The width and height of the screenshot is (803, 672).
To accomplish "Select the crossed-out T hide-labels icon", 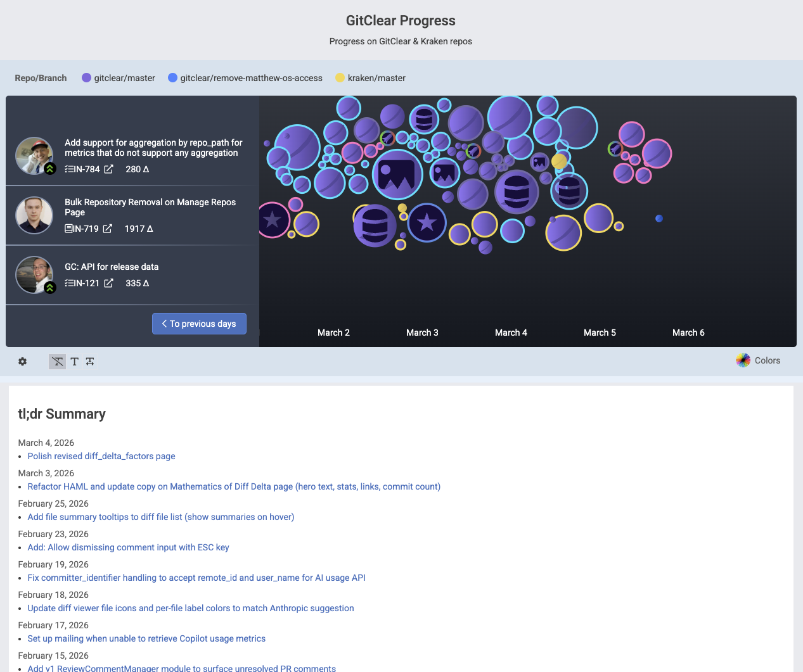I will 58,362.
